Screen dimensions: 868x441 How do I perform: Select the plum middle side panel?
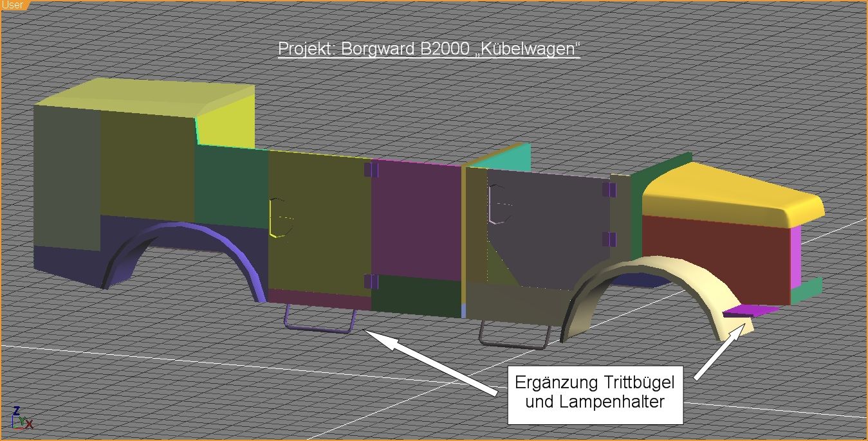click(417, 222)
